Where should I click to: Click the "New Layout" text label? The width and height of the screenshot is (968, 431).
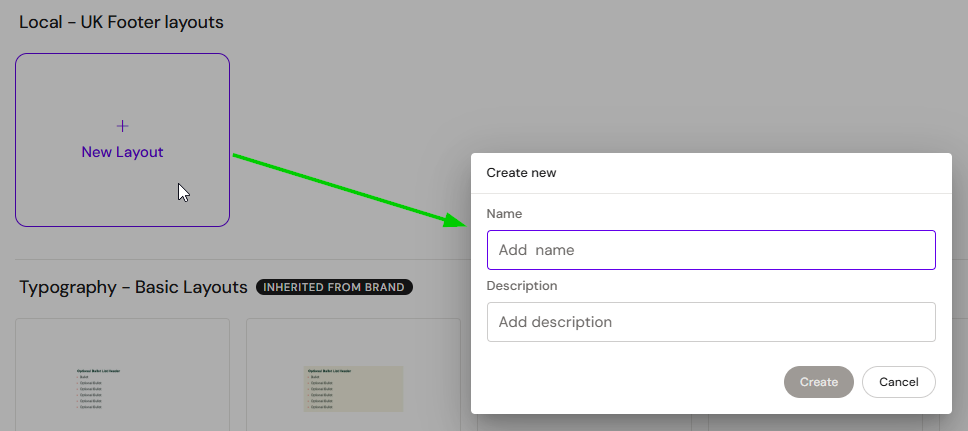coord(122,152)
